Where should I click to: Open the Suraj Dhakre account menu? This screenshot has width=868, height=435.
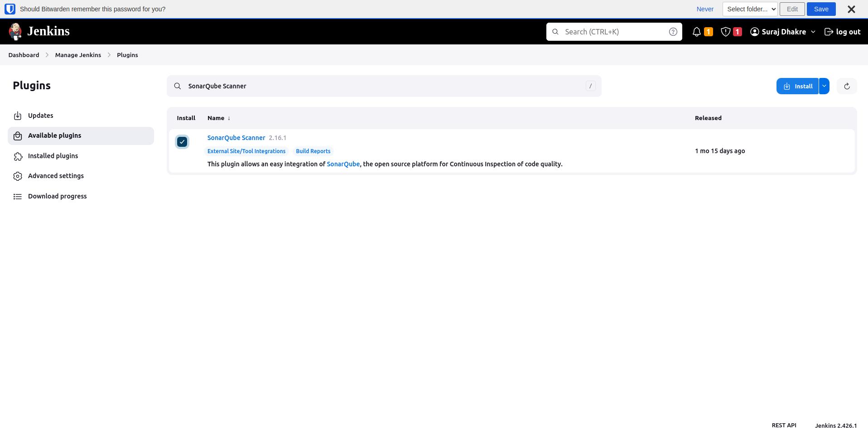(782, 32)
